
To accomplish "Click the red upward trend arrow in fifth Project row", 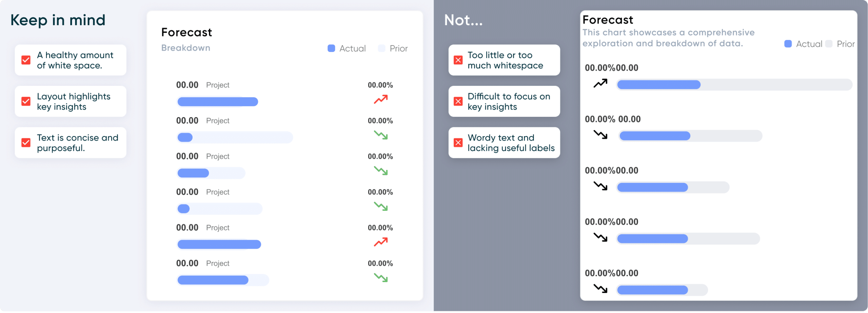I will (380, 242).
